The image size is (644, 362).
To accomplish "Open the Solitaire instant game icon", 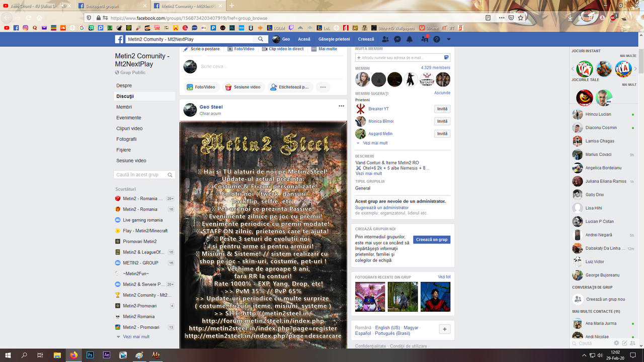I will pos(585,69).
